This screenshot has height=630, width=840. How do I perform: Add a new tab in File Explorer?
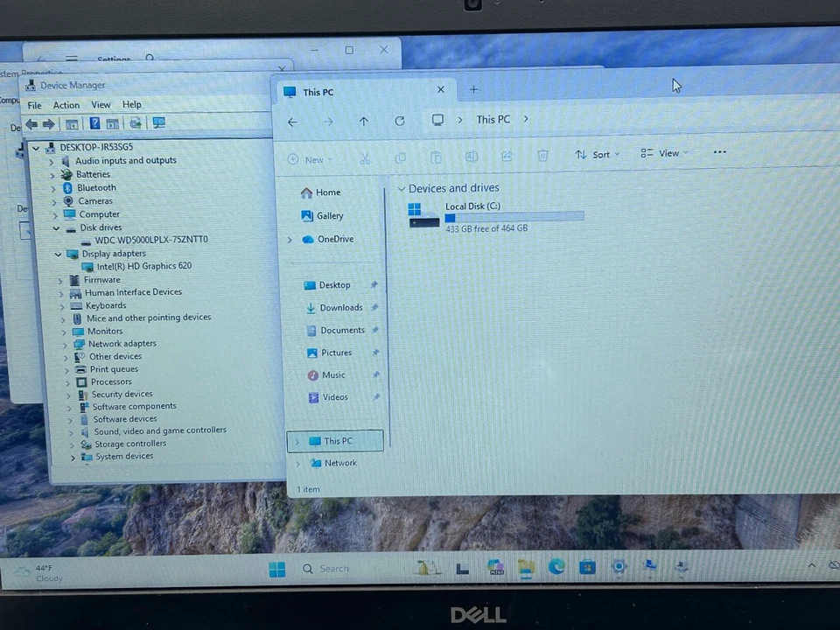coord(473,89)
